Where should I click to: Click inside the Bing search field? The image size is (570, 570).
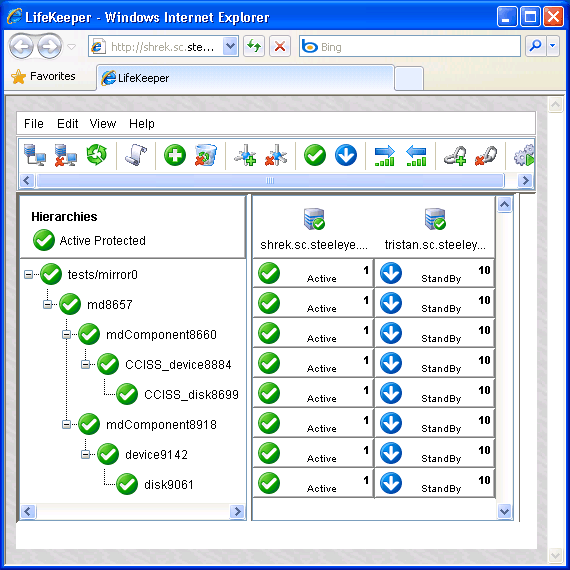410,47
